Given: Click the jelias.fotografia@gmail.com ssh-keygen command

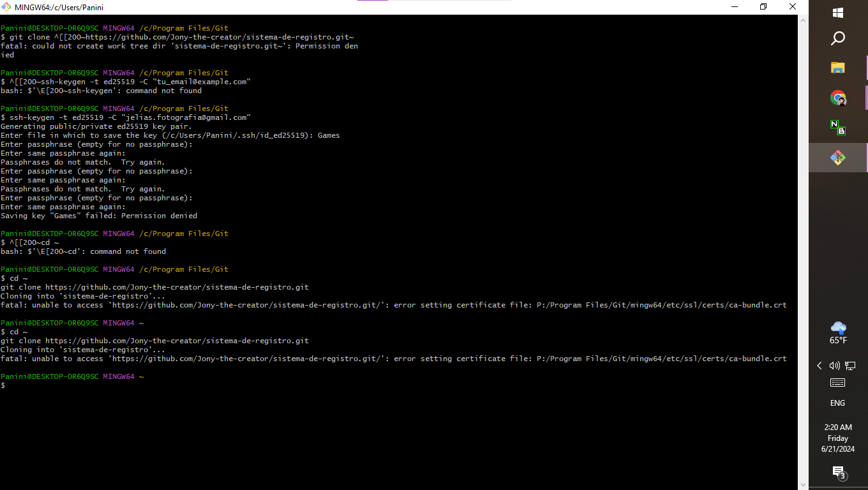Looking at the screenshot, I should click(x=126, y=117).
